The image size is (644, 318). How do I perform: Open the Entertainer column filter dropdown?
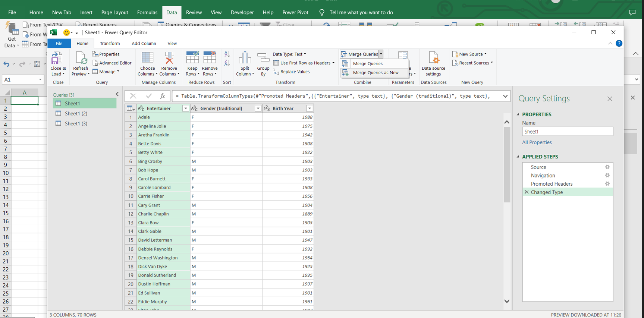click(185, 108)
